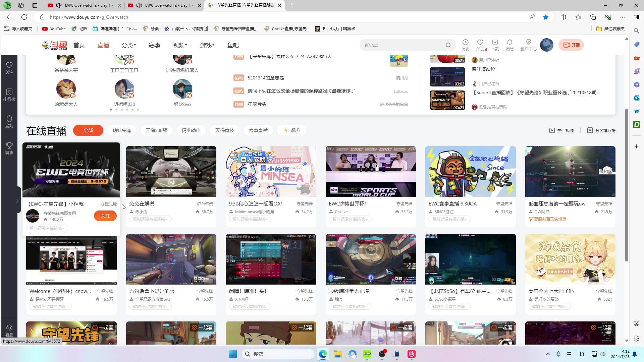Expand the 游戏 dropdown in navigation
The image size is (644, 362).
coord(207,45)
